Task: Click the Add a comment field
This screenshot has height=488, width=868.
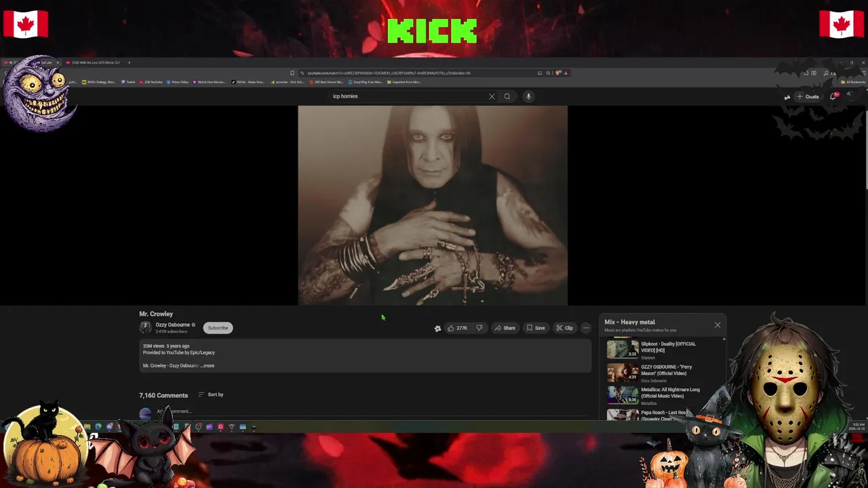Action: (x=366, y=411)
